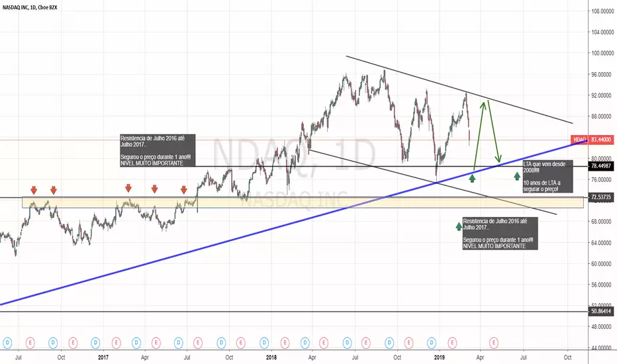Click the 2017 label on time axis

tap(103, 357)
